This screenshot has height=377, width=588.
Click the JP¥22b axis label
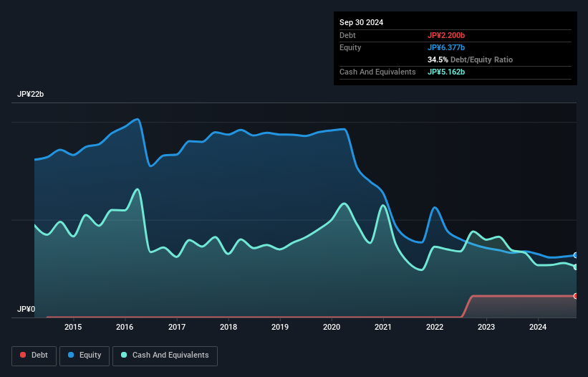[30, 94]
